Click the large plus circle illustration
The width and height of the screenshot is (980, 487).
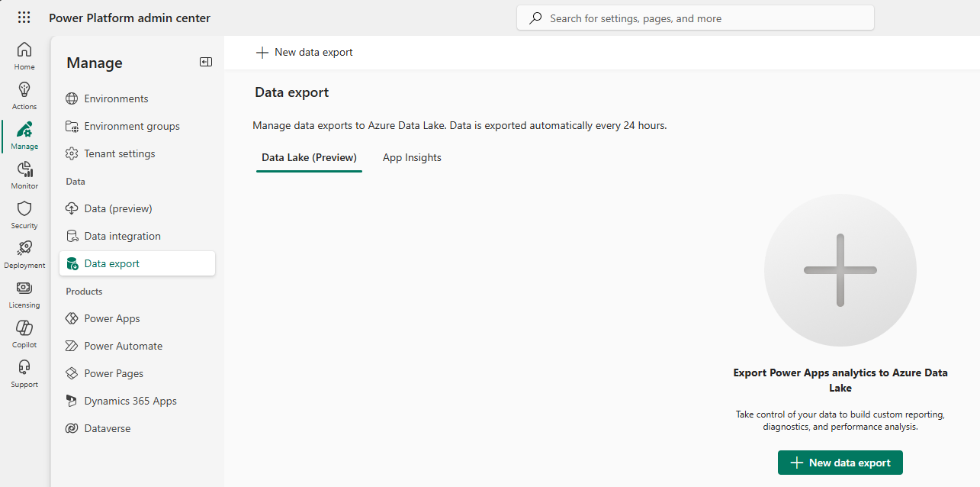point(840,270)
